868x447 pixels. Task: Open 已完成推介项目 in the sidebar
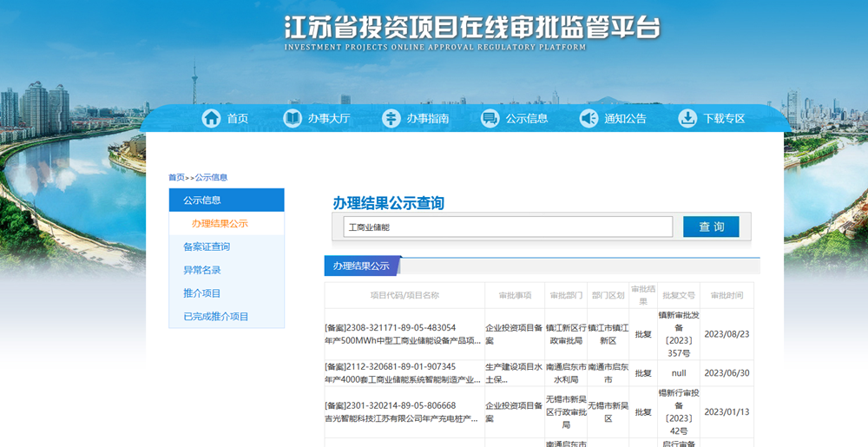215,318
